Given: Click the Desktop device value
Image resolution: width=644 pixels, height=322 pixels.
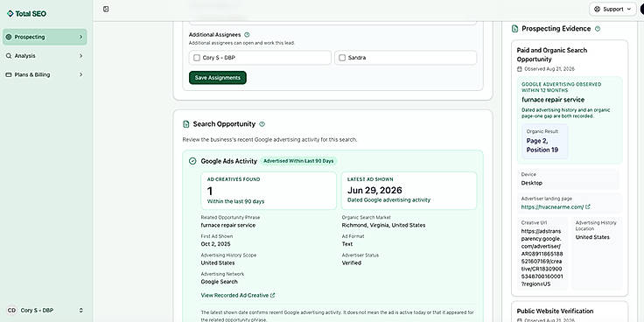Looking at the screenshot, I should point(531,183).
